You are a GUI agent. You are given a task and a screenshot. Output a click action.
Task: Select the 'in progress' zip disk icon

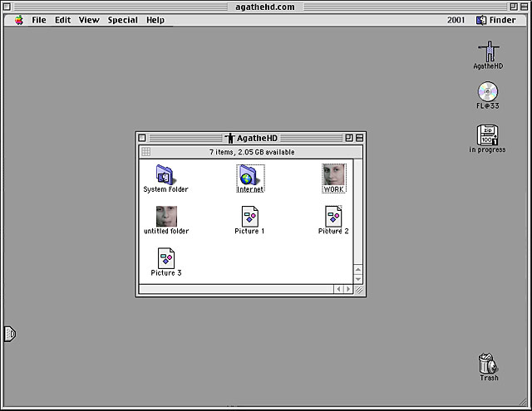point(487,135)
